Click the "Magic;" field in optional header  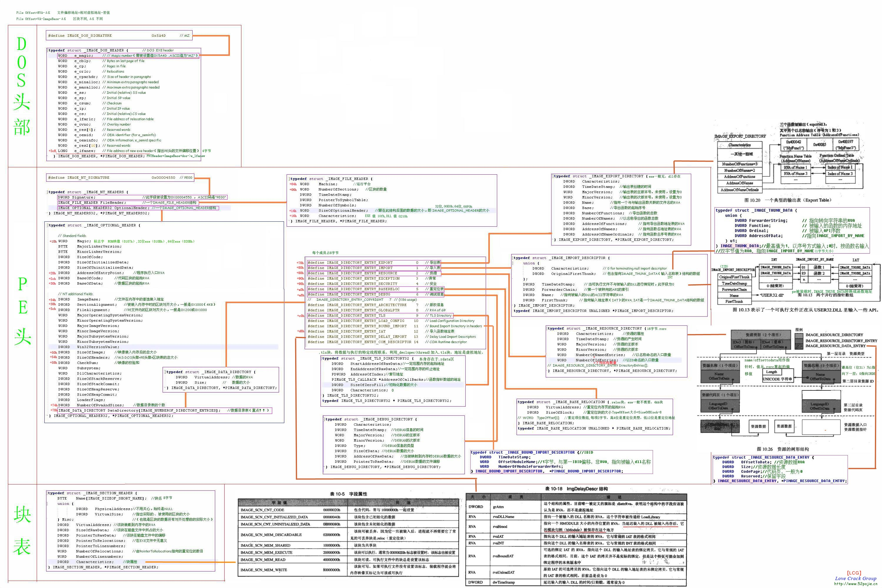(x=84, y=241)
